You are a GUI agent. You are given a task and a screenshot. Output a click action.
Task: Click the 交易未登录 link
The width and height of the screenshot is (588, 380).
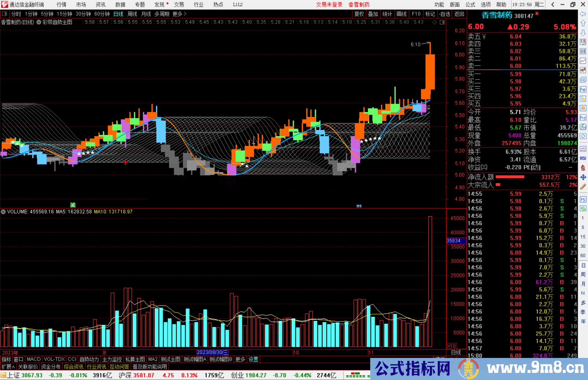coord(329,4)
